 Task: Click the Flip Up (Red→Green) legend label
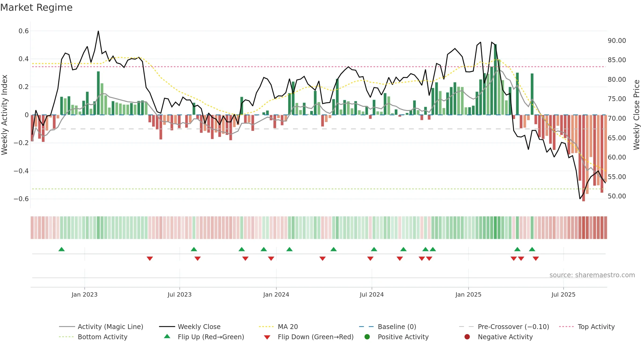coord(211,337)
